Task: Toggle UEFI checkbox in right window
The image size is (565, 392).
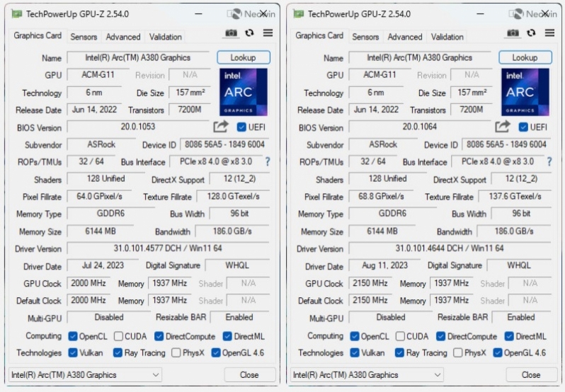Action: click(x=523, y=127)
